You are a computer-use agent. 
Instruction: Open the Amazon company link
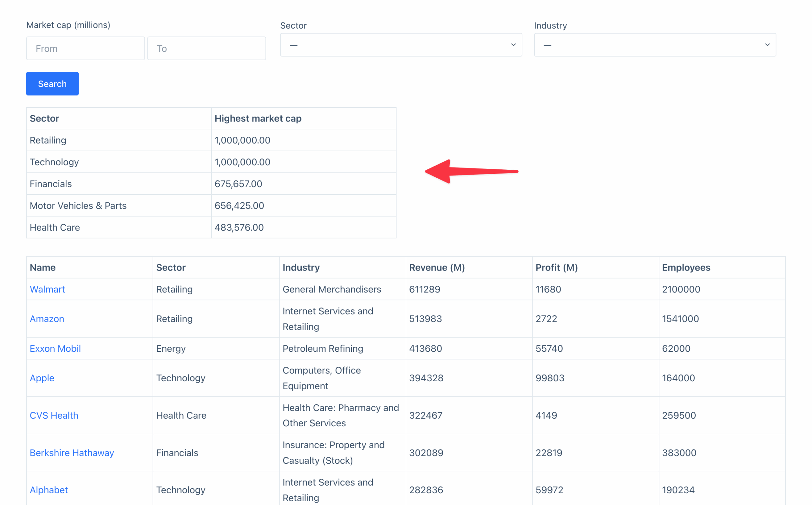pyautogui.click(x=47, y=318)
